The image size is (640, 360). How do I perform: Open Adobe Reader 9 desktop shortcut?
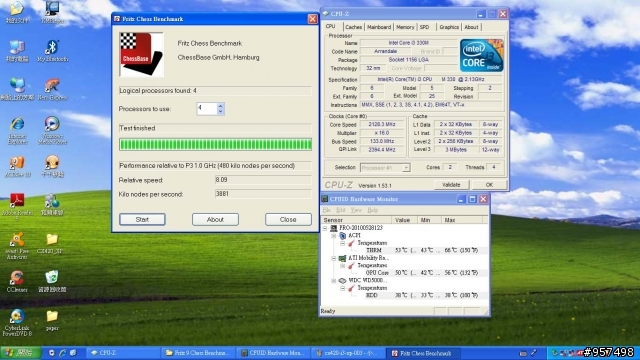pos(17,206)
